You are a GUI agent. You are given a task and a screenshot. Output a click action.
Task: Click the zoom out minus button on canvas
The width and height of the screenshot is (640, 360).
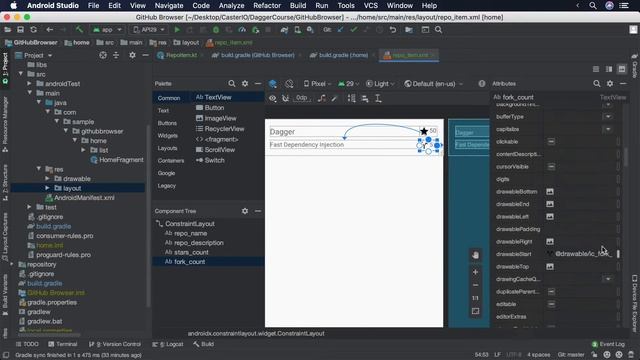pos(475,285)
